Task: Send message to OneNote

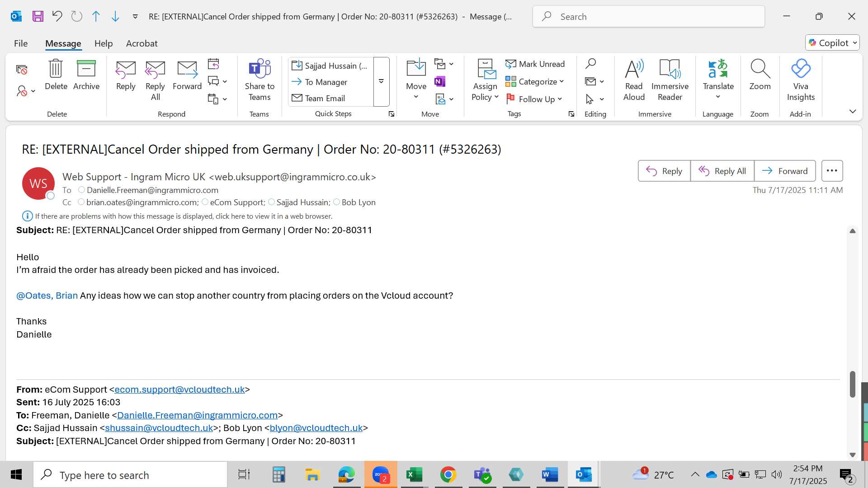Action: (x=439, y=81)
